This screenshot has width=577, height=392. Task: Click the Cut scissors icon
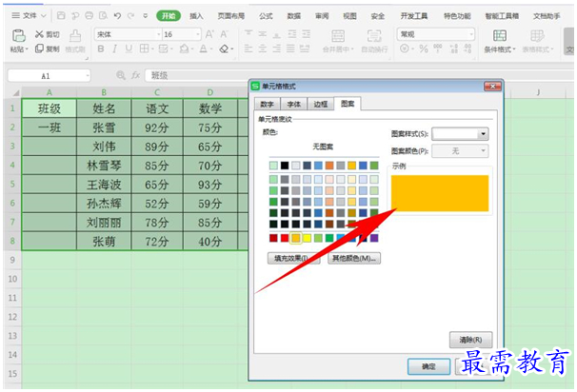click(x=39, y=34)
